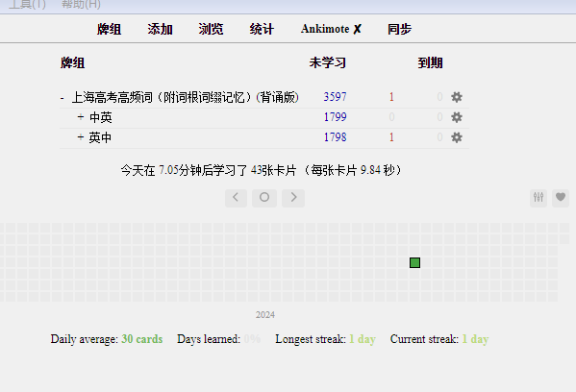Expand the 中英 subdeck
576x392 pixels.
81,117
